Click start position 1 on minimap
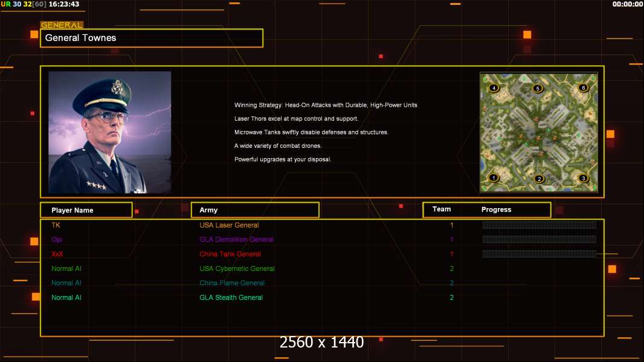This screenshot has width=644, height=362. pyautogui.click(x=494, y=177)
